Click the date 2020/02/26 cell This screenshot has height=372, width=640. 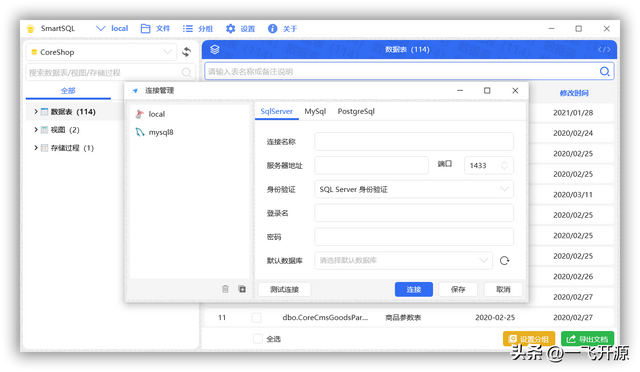(x=573, y=276)
